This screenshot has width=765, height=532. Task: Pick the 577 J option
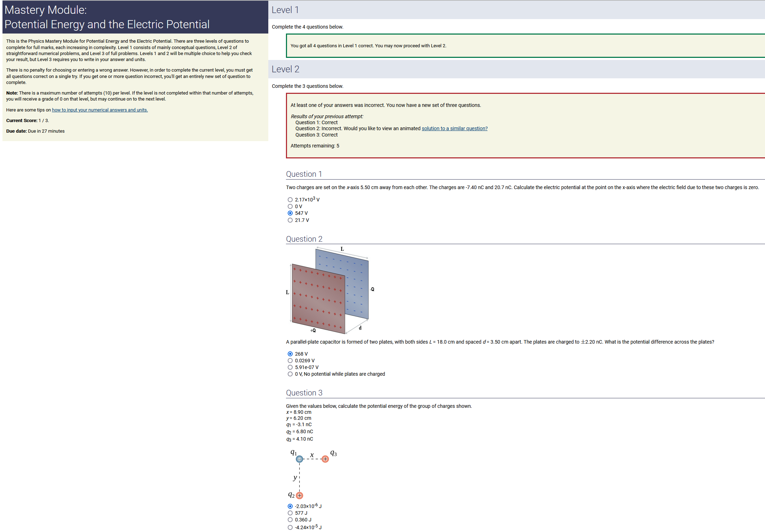click(x=290, y=513)
